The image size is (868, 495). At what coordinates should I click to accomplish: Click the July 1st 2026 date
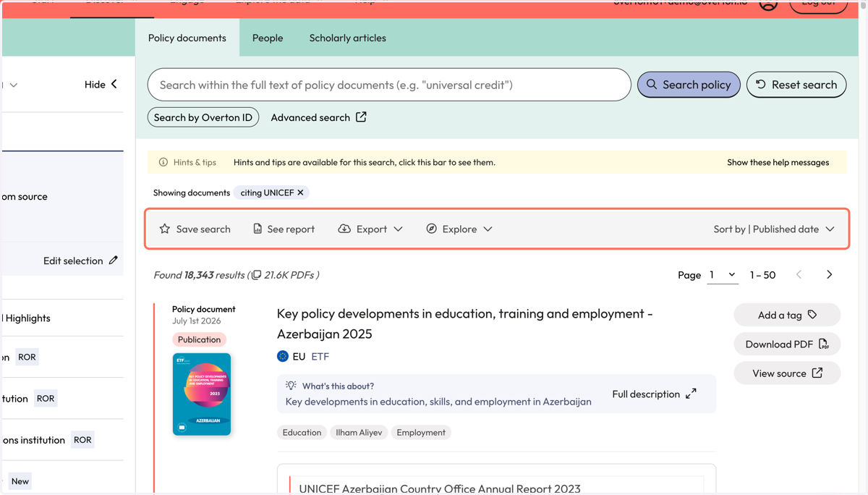(197, 321)
